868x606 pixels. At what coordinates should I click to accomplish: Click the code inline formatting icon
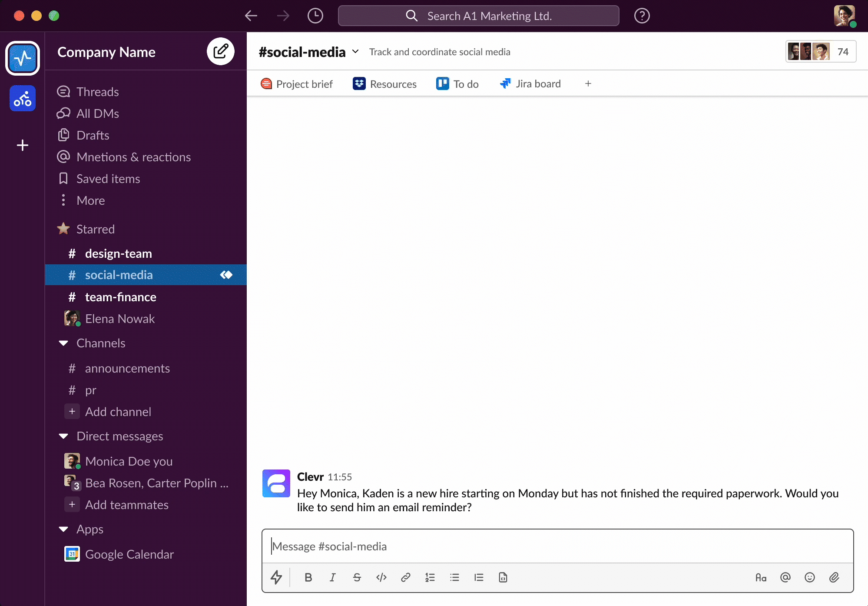tap(381, 578)
